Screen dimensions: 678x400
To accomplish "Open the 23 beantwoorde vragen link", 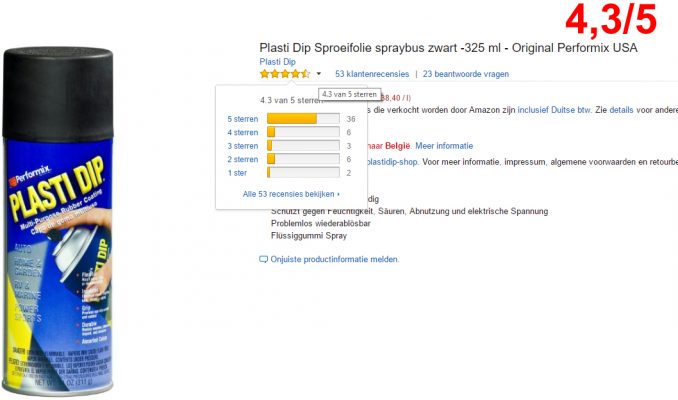I will pyautogui.click(x=466, y=74).
